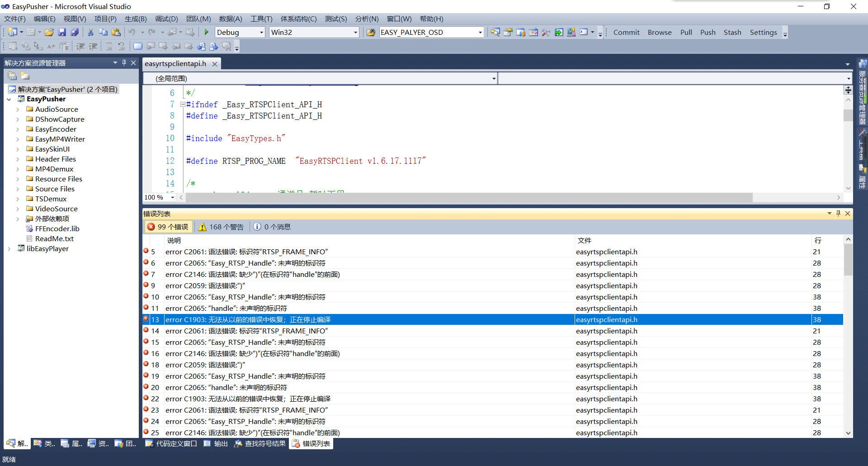Screen dimensions: 868x466
Task: Open the Toolbox hammer-wrench icon
Action: pos(546,32)
